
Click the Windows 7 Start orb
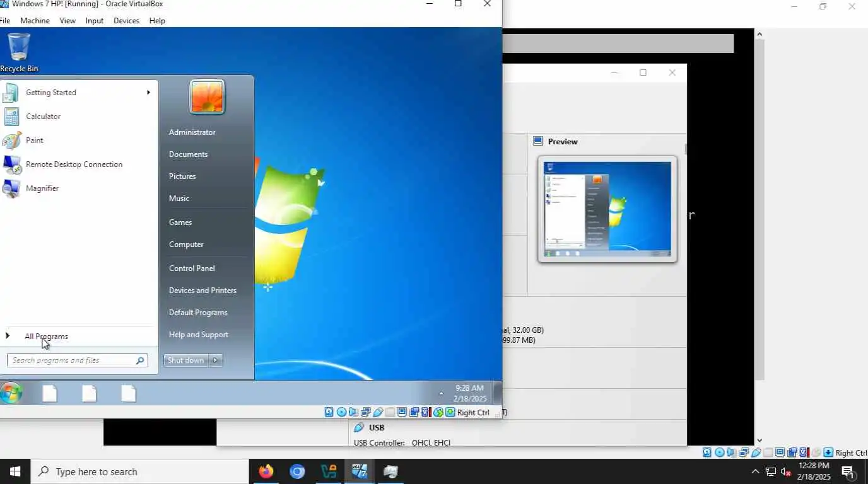11,393
